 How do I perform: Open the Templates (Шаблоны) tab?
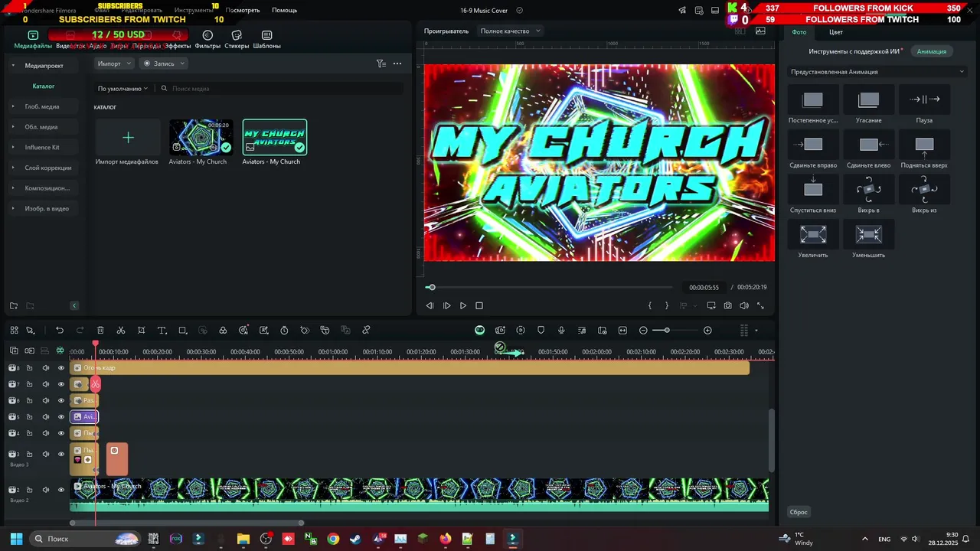(x=266, y=39)
